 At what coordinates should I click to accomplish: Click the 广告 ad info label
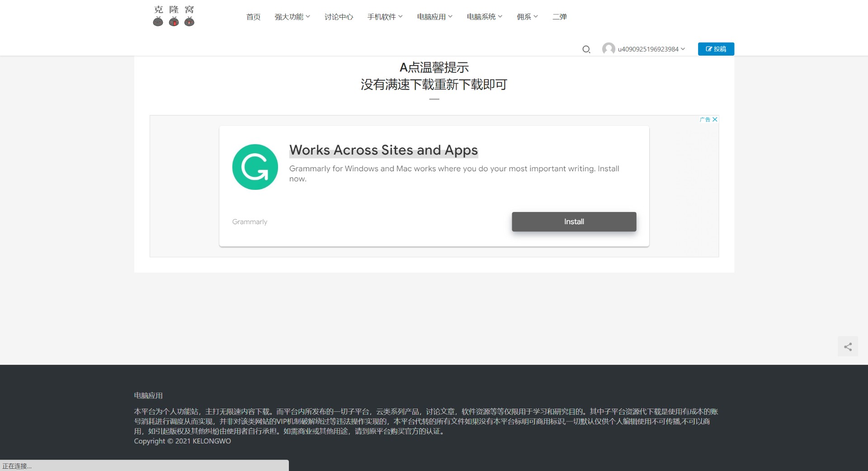click(x=705, y=120)
